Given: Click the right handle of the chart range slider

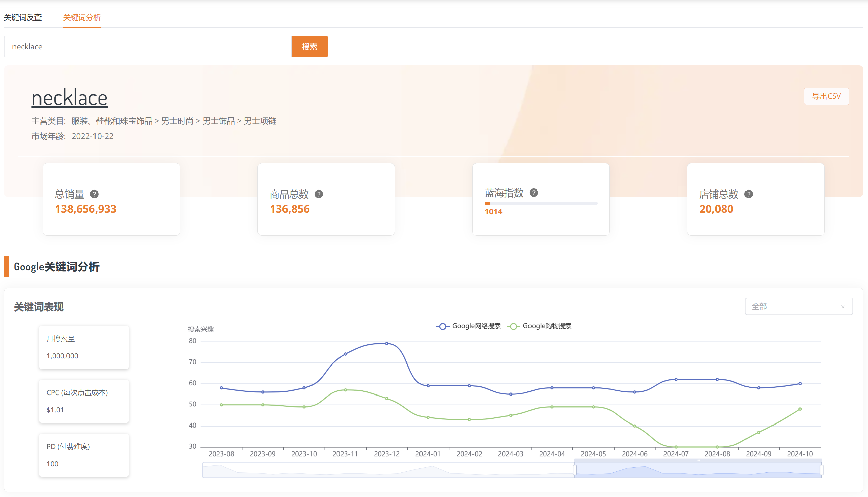Looking at the screenshot, I should (821, 470).
